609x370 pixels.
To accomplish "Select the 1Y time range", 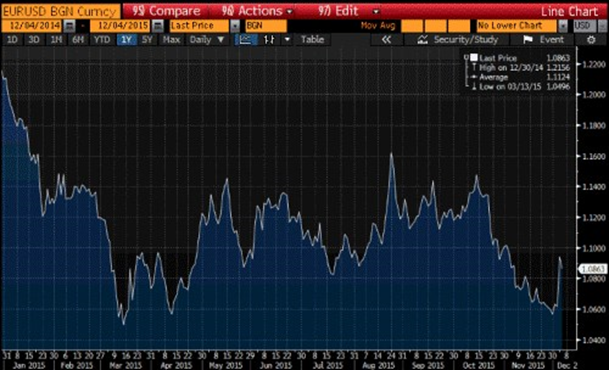I will [x=126, y=40].
